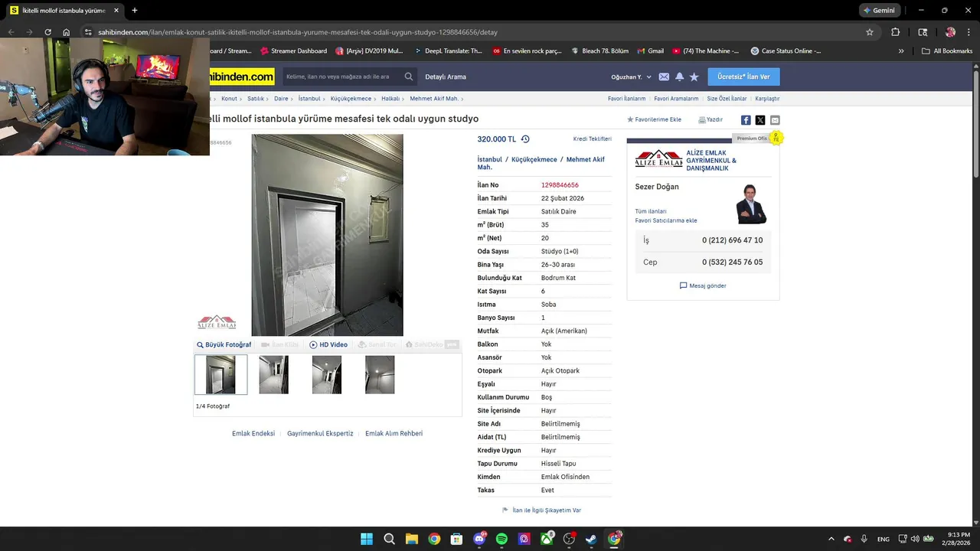Open HD Video tab
The height and width of the screenshot is (551, 980).
pos(328,345)
